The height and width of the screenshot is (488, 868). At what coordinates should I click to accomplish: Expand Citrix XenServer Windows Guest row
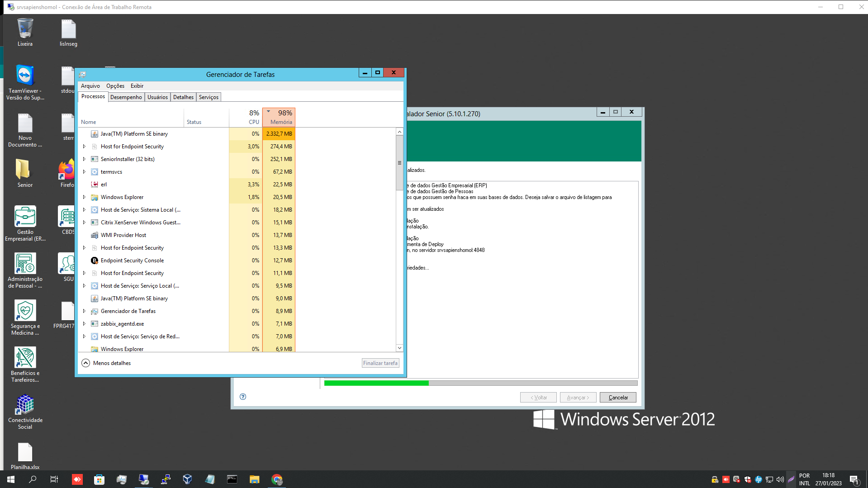[84, 223]
